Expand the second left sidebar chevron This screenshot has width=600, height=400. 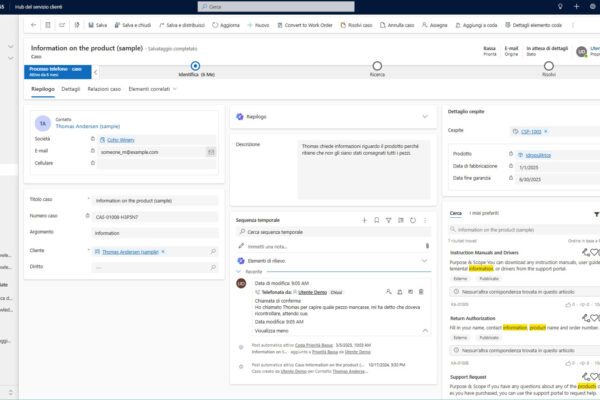click(11, 58)
